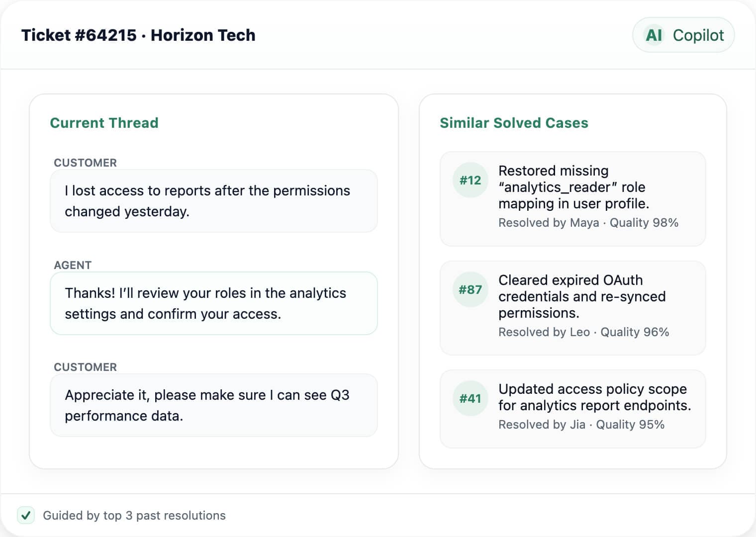The height and width of the screenshot is (537, 756).
Task: Click the Quality 95% indicator on case #41
Action: point(631,425)
